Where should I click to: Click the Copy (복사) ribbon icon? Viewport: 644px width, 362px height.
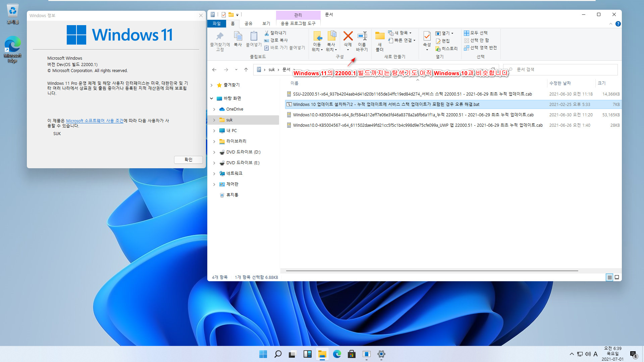coord(238,36)
